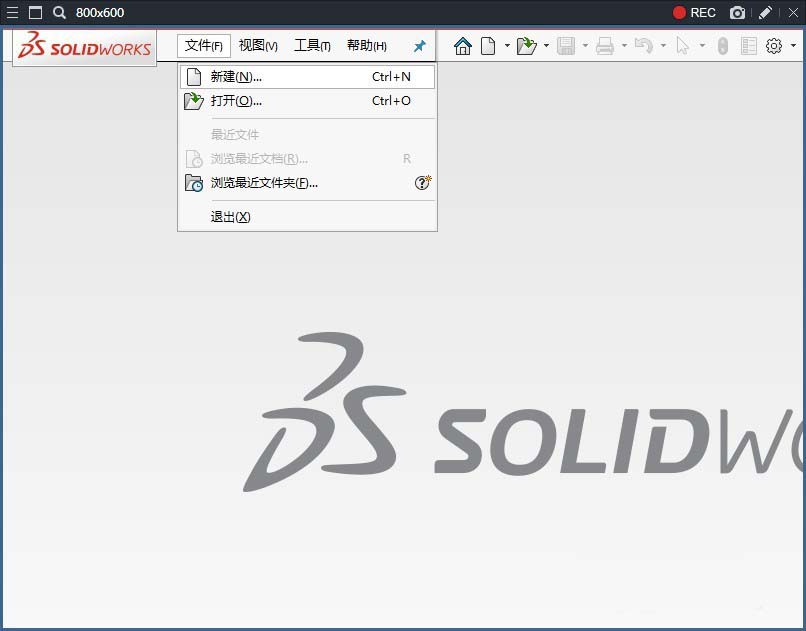This screenshot has width=806, height=631.
Task: Click the Rebuild traffic light icon
Action: (723, 46)
